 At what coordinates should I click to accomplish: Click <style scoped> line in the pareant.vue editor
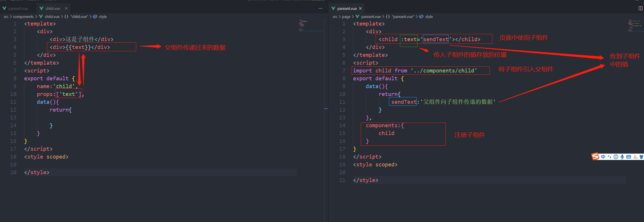tap(375, 164)
